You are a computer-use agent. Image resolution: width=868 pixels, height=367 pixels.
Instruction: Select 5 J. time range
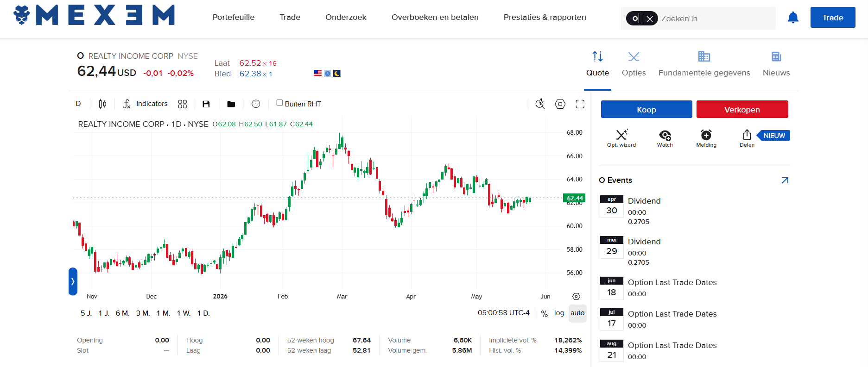point(86,313)
